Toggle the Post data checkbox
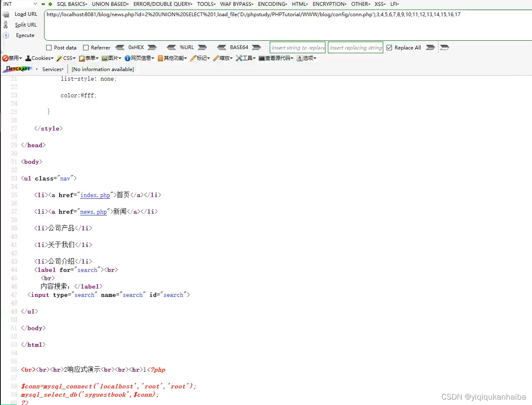This screenshot has height=405, width=532. point(49,48)
